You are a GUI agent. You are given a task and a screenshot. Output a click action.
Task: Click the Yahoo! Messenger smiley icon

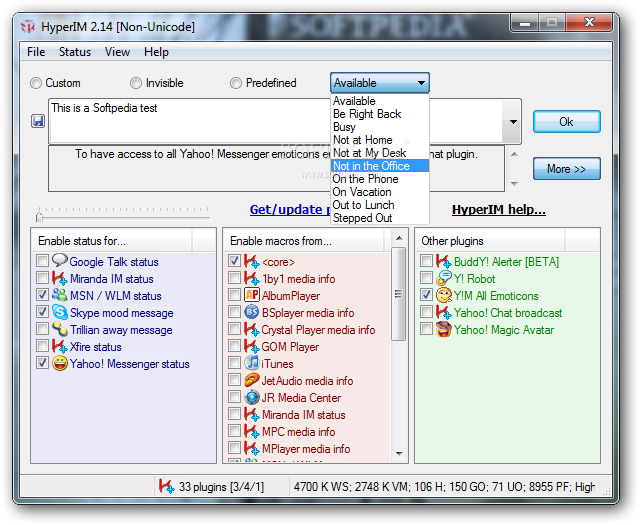(x=60, y=363)
